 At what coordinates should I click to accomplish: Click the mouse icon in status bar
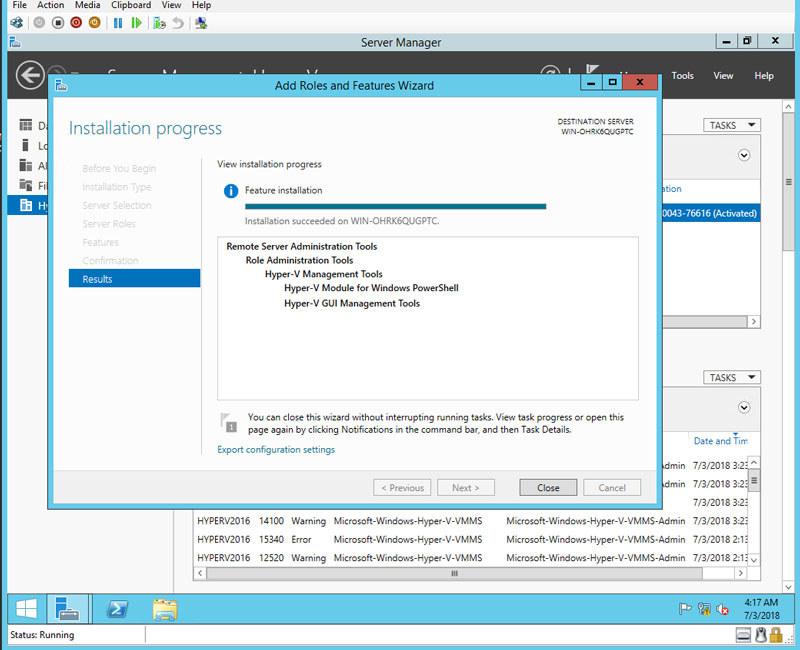(761, 635)
